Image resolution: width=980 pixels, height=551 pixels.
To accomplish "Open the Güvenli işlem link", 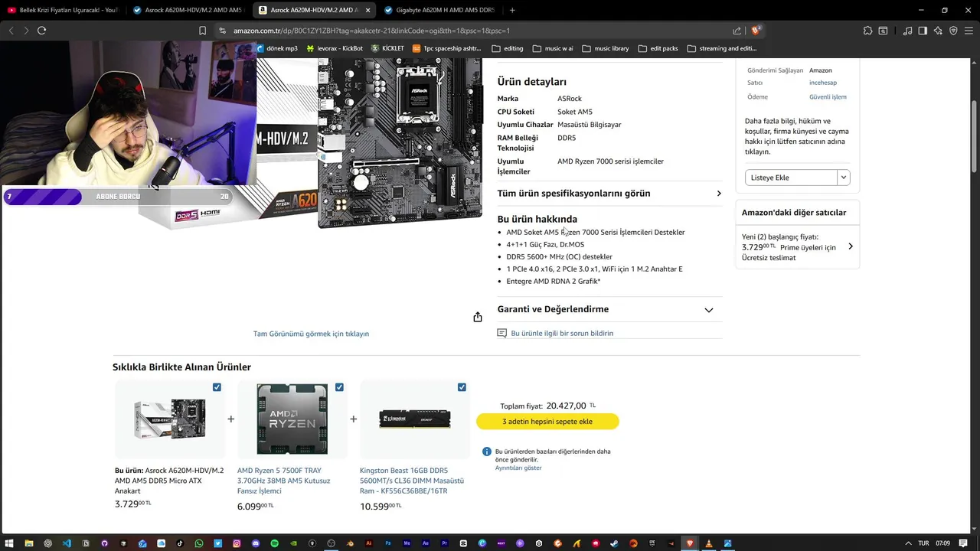I will pos(828,97).
